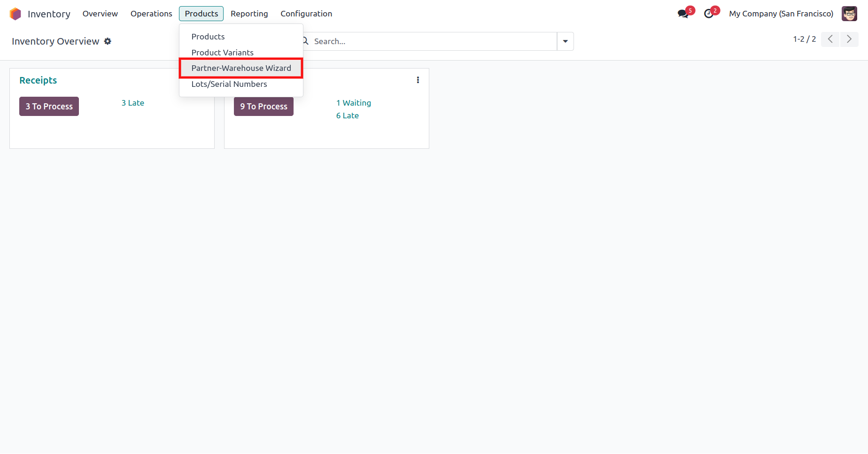
Task: Click the Inventory app name
Action: pyautogui.click(x=49, y=14)
